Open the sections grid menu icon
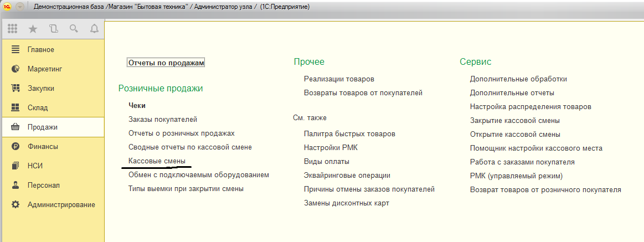Viewport: 644px width, 242px height. tap(12, 29)
